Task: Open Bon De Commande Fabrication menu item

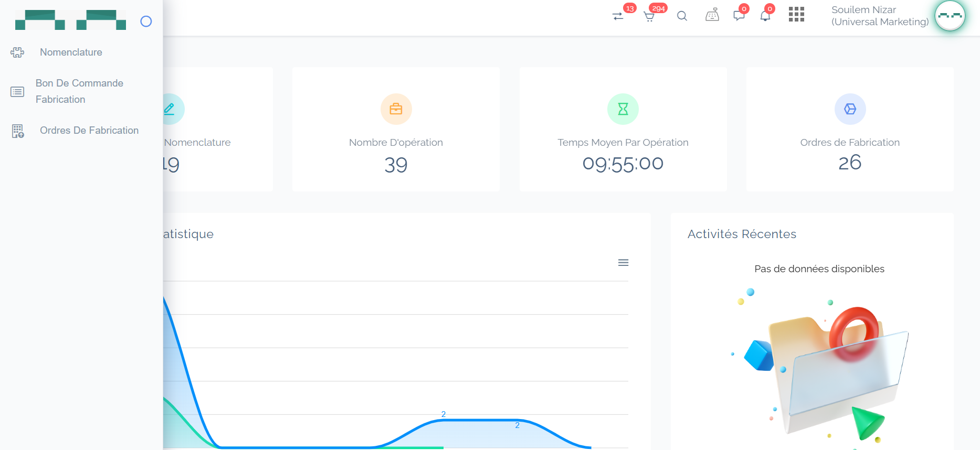Action: (x=79, y=91)
